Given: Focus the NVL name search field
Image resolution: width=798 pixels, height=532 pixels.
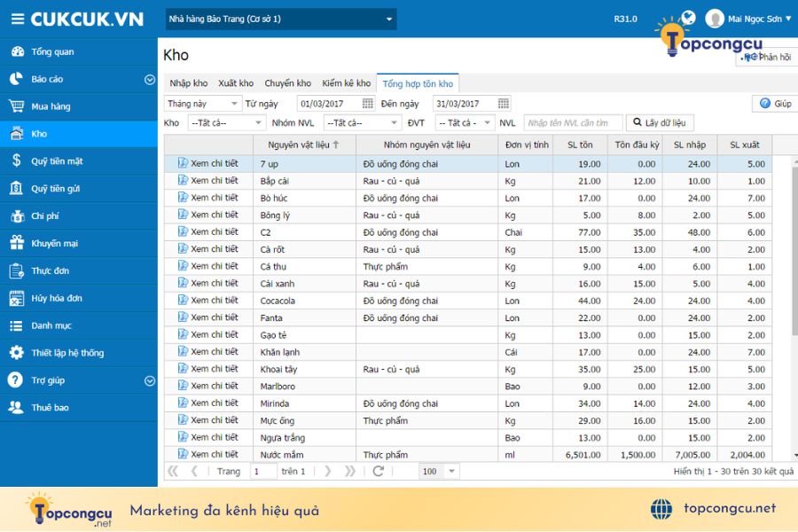Looking at the screenshot, I should (x=573, y=122).
